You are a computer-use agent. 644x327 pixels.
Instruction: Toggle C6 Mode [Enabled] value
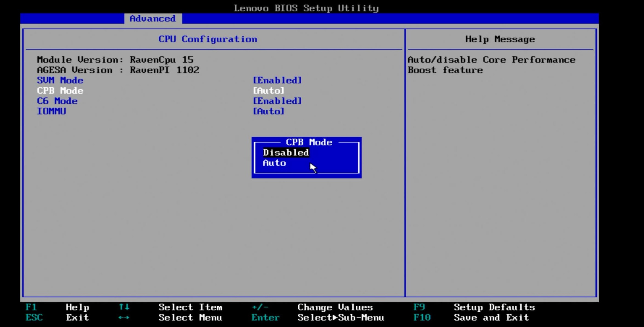pos(277,101)
